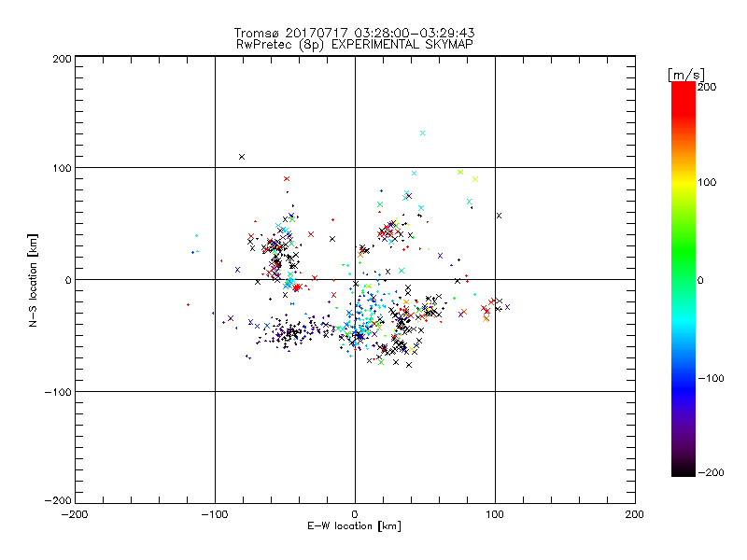Image resolution: width=747 pixels, height=560 pixels.
Task: Click the title 'Tromsø 20170717 03:28:00-03:29:43'
Action: click(x=354, y=33)
